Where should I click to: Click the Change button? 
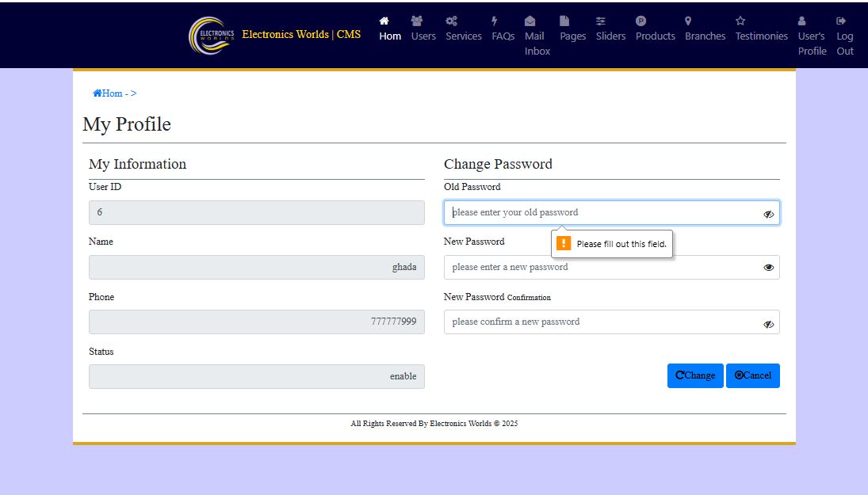[x=695, y=375]
